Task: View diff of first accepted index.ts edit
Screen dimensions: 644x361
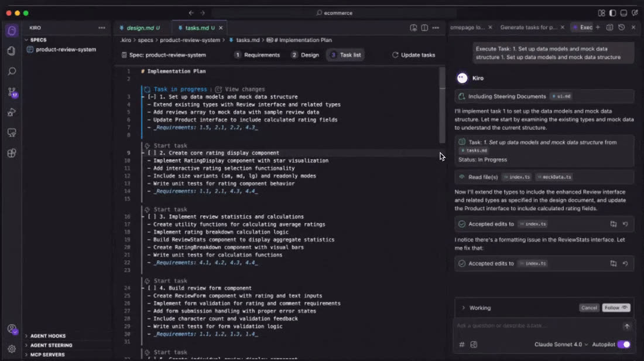Action: coord(613,224)
